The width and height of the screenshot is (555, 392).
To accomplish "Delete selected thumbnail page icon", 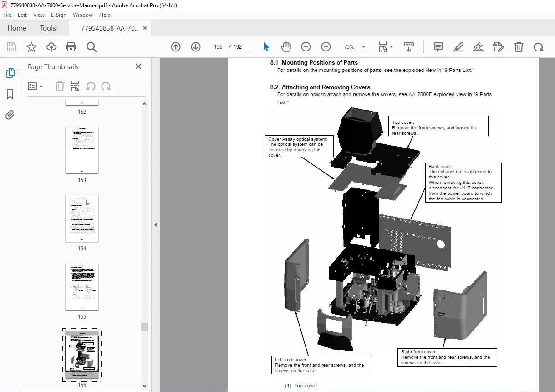I will [60, 86].
